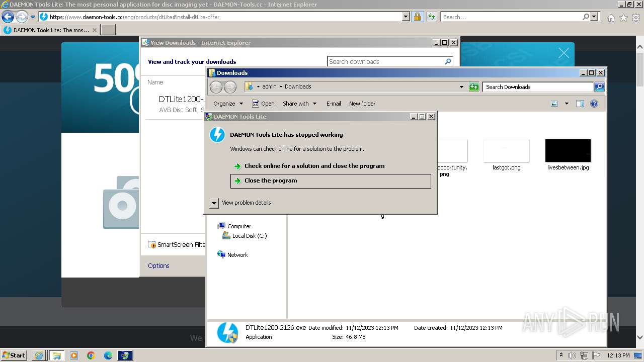This screenshot has height=362, width=644.
Task: Click Internet Explorer back arrow button
Action: tap(8, 17)
